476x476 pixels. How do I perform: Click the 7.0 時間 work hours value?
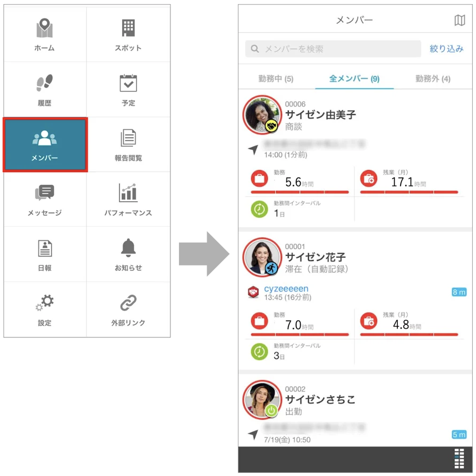[299, 325]
